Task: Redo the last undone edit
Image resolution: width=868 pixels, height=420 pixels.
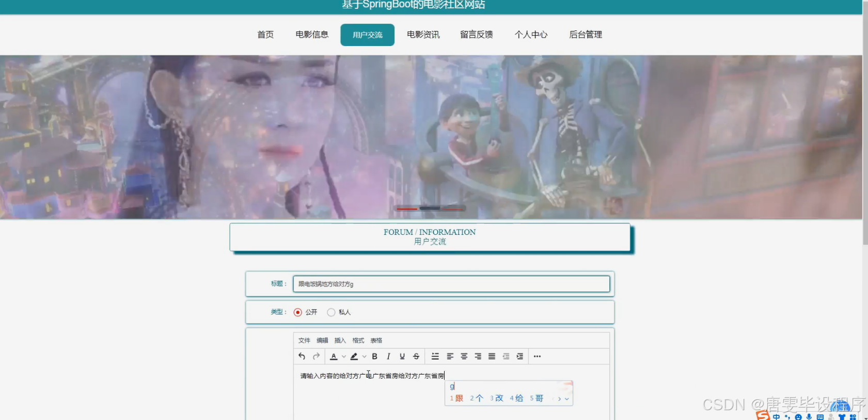Action: click(316, 356)
